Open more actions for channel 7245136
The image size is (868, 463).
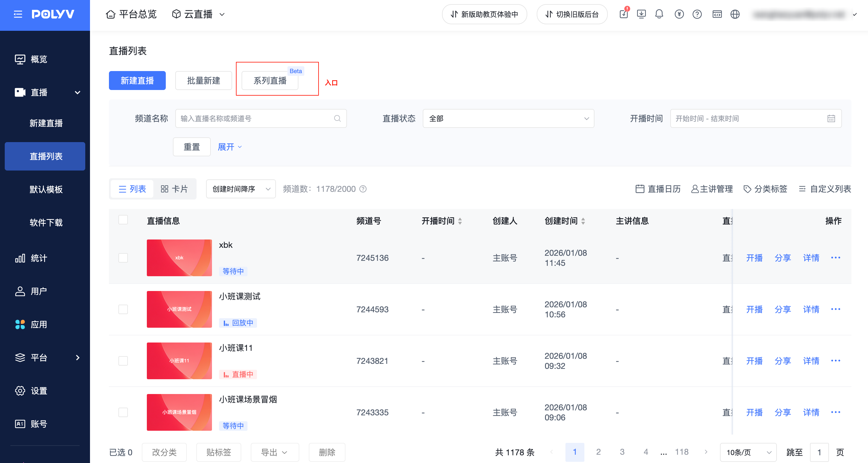tap(836, 258)
